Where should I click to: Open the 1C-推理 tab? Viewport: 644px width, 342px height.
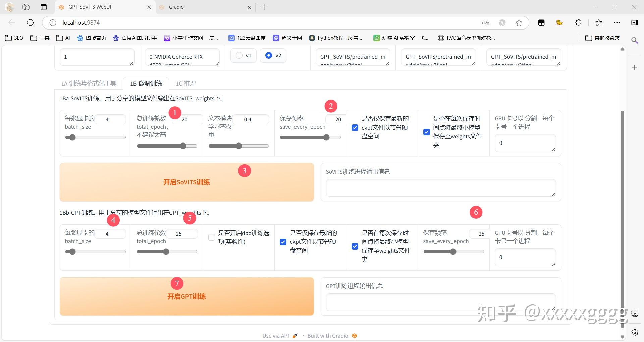click(x=185, y=83)
